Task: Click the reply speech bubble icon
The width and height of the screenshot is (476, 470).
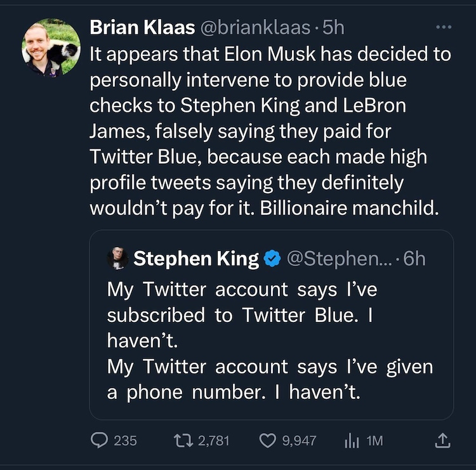Action: pyautogui.click(x=98, y=440)
